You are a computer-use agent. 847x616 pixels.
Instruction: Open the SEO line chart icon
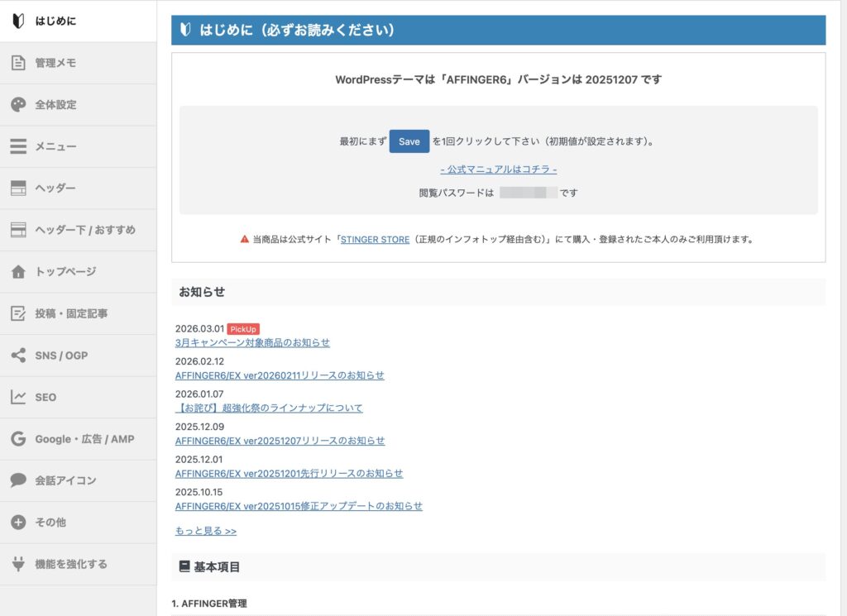pos(17,397)
